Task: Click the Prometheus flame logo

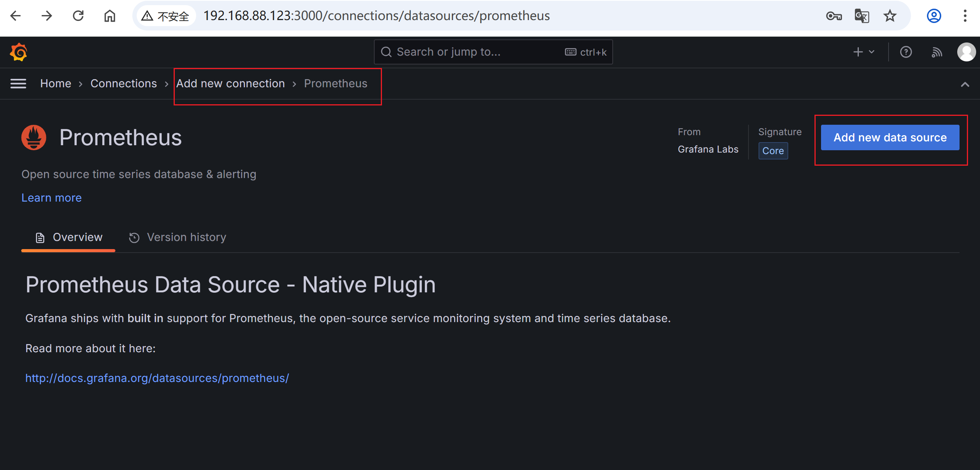Action: 34,137
